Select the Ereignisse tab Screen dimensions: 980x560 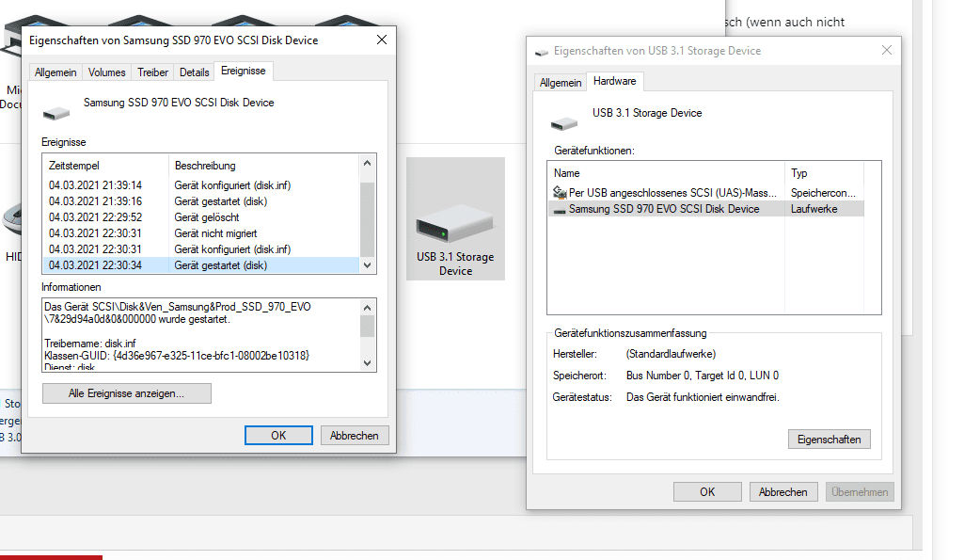click(x=244, y=71)
